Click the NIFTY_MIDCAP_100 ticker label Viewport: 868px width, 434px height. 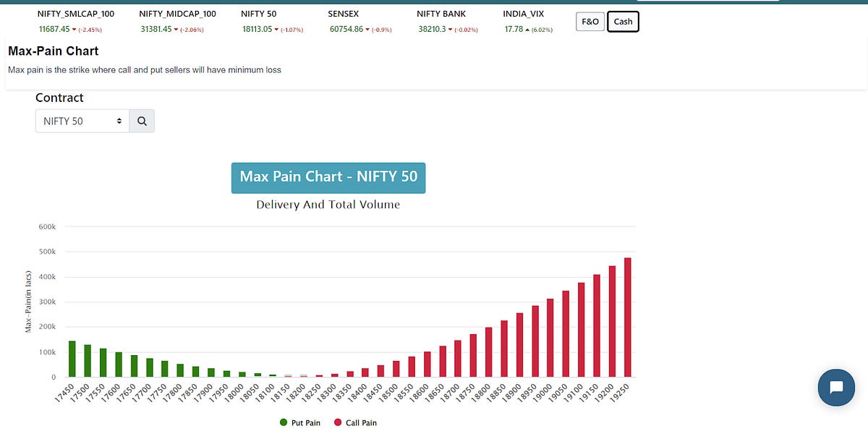179,13
